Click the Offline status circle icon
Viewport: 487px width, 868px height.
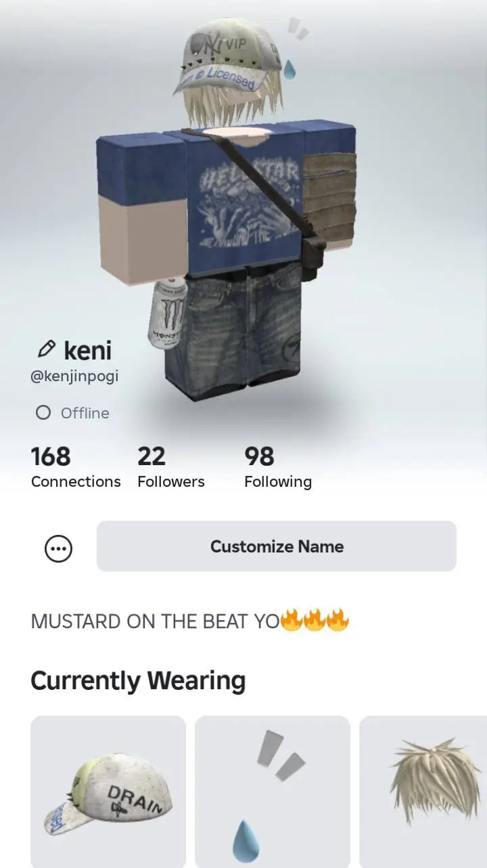[x=43, y=412]
